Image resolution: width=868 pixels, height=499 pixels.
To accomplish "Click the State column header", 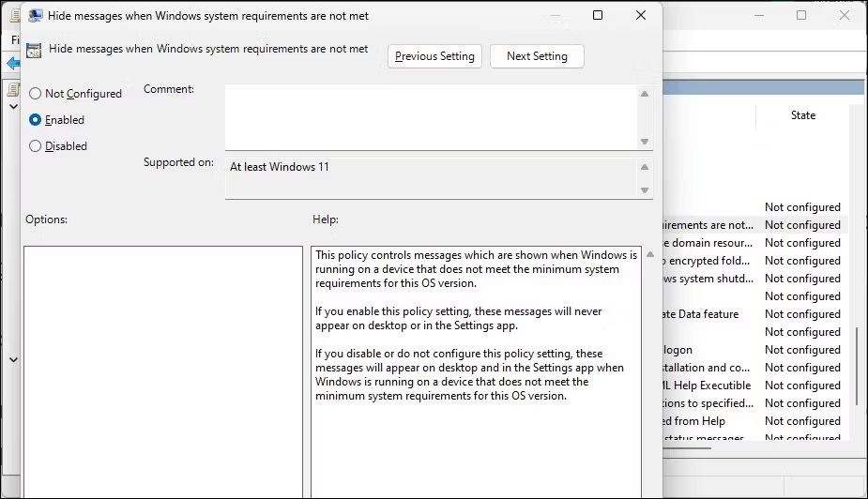I will tap(802, 115).
